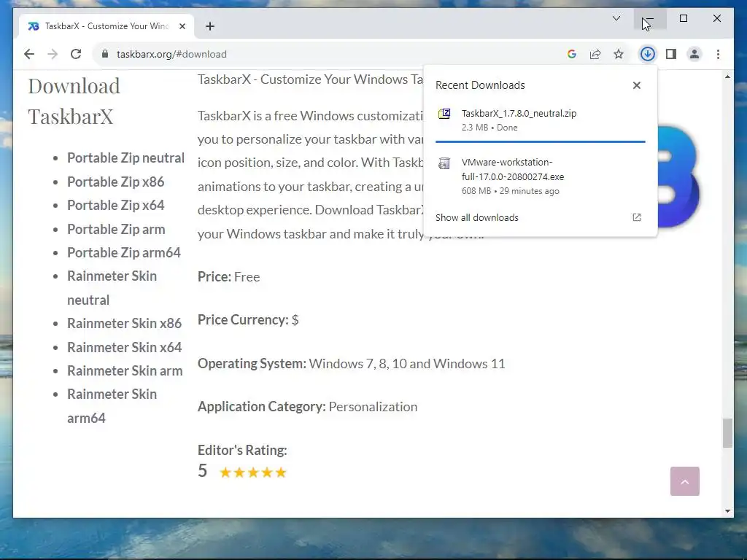747x560 pixels.
Task: Click the download progress bar under TaskbarX zip
Action: point(541,141)
